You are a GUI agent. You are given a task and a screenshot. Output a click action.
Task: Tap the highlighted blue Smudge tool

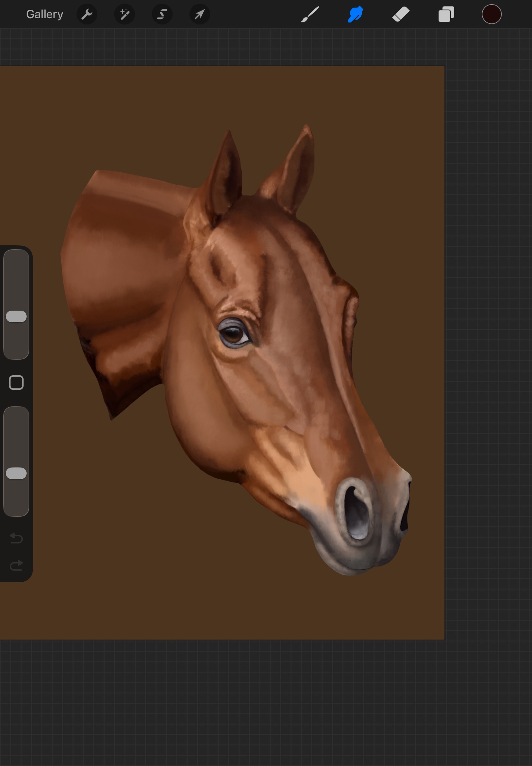(355, 14)
